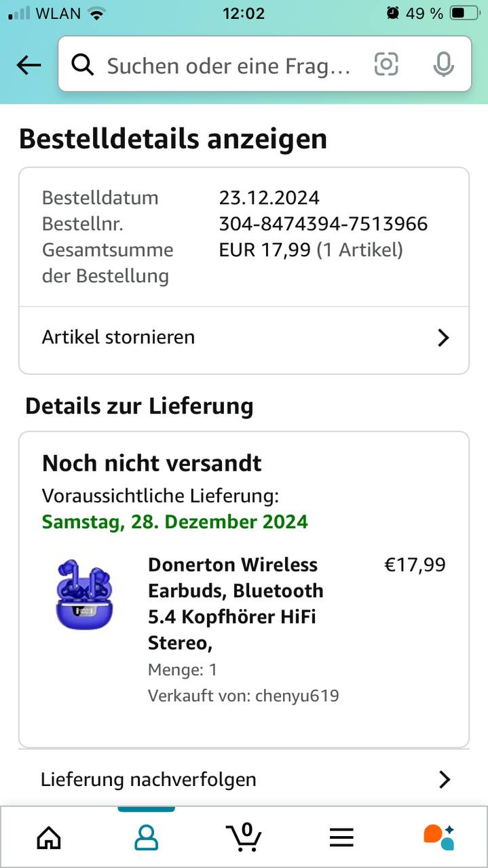Tap the microphone voice search icon
488x868 pixels.
(443, 64)
